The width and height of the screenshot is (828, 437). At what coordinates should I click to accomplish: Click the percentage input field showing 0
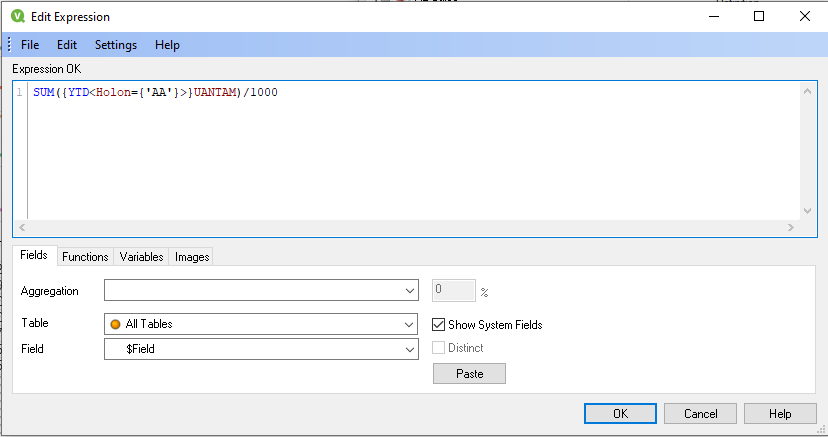pyautogui.click(x=454, y=291)
